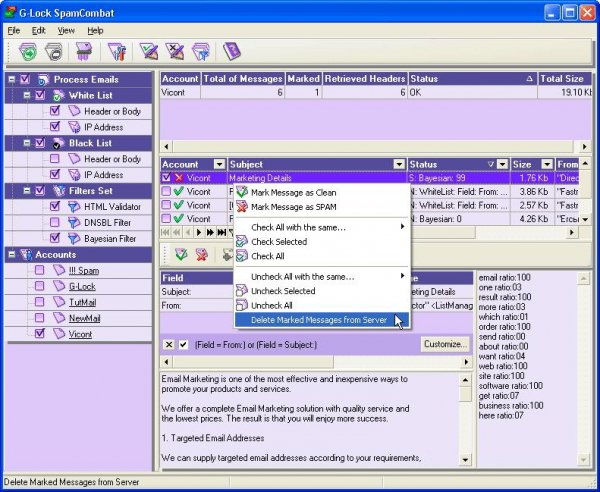The image size is (600, 492).
Task: Open the View menu
Action: [x=66, y=30]
